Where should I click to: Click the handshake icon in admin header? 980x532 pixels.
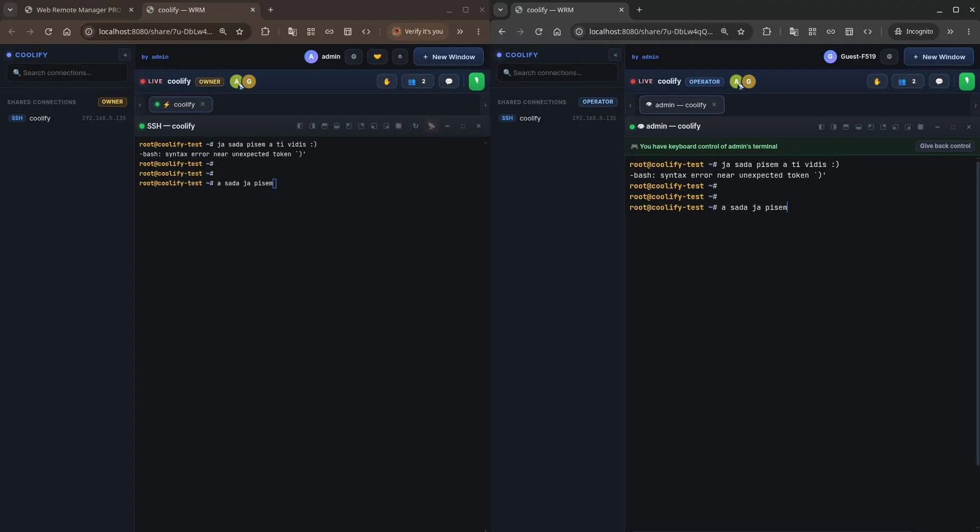[377, 57]
